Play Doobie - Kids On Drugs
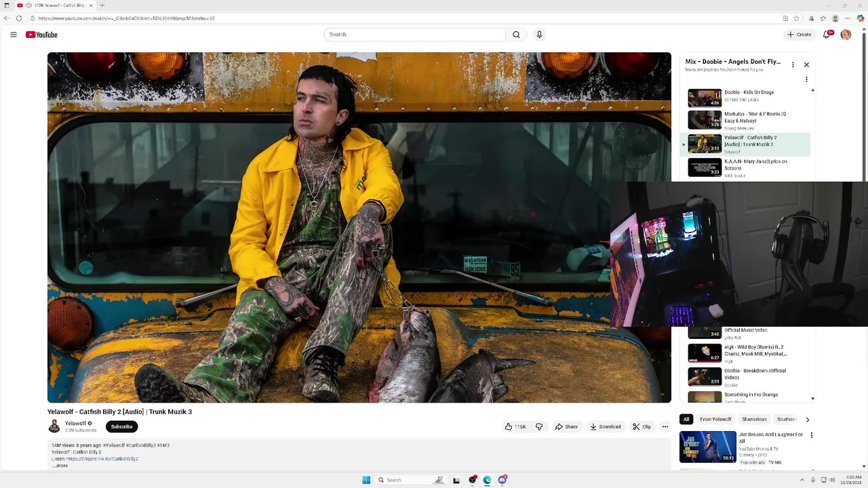868x488 pixels. pos(746,98)
